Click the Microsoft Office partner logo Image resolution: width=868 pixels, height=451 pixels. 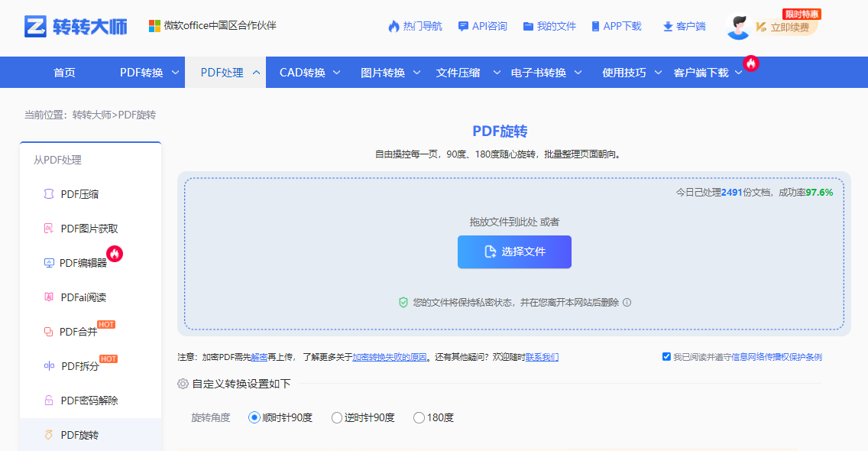click(x=154, y=26)
